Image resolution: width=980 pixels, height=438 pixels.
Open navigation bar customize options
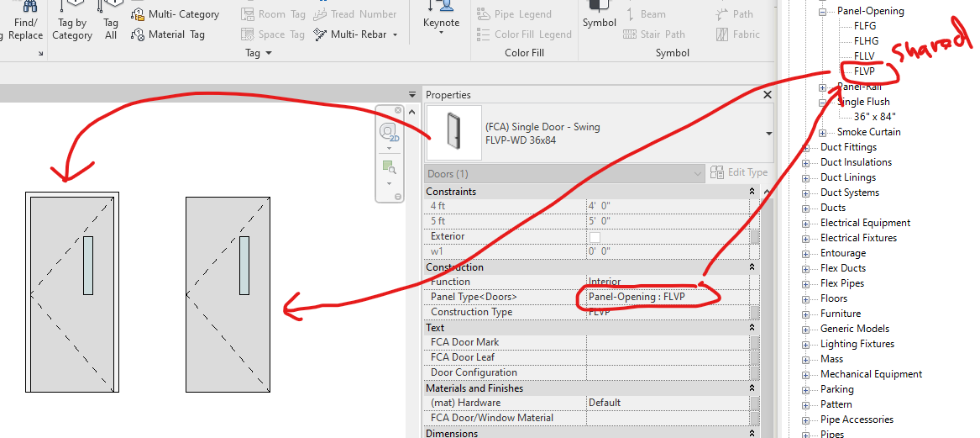[x=398, y=197]
